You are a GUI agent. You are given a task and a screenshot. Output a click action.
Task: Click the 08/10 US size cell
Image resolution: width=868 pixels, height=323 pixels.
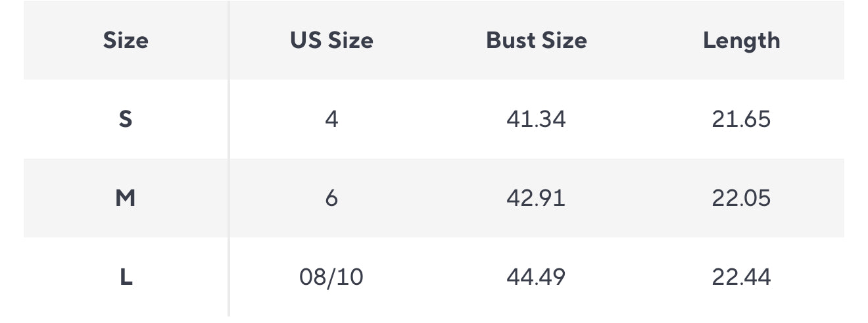pyautogui.click(x=331, y=277)
